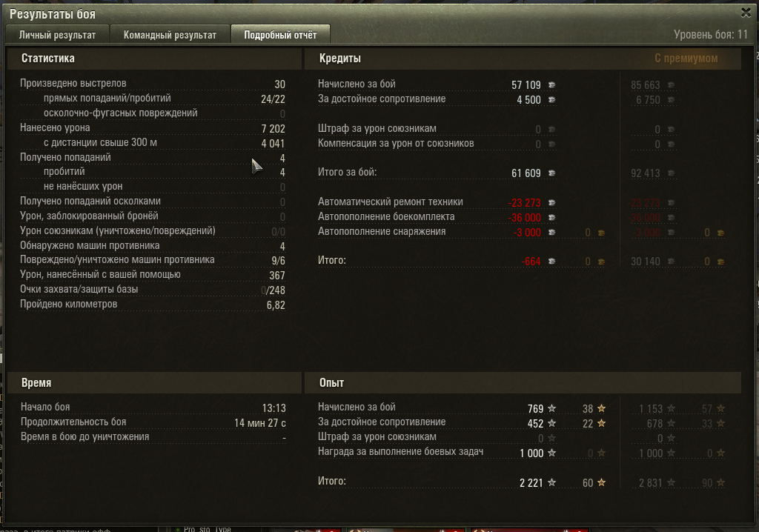Click the Статистика section header
The height and width of the screenshot is (532, 759).
click(48, 58)
